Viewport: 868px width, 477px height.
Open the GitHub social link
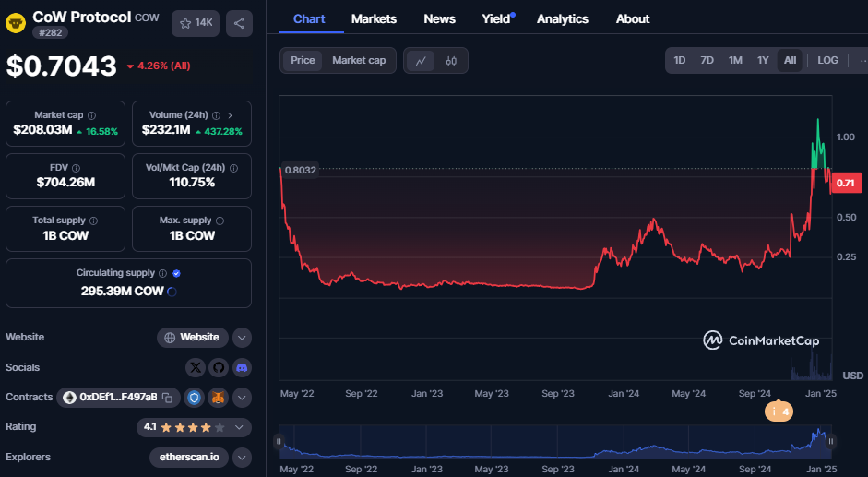(219, 367)
